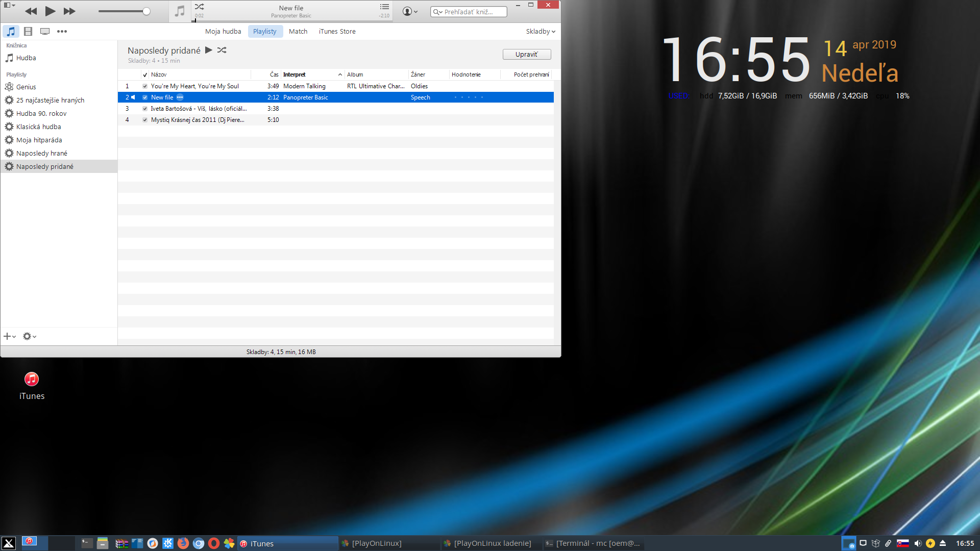Screen dimensions: 980x551
Task: Select Iveta Bartošová - Víš, lásko track
Action: pyautogui.click(x=199, y=109)
